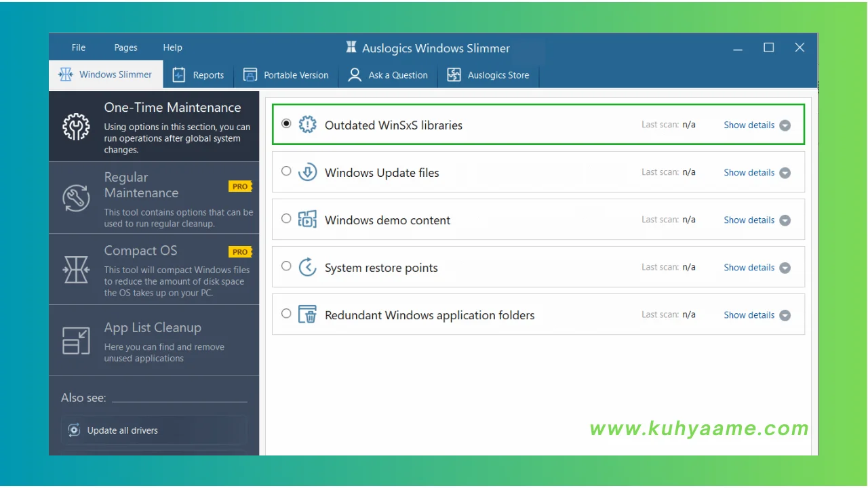This screenshot has height=488, width=868.
Task: Click the Redundant Windows application folders trash icon
Action: coord(308,314)
